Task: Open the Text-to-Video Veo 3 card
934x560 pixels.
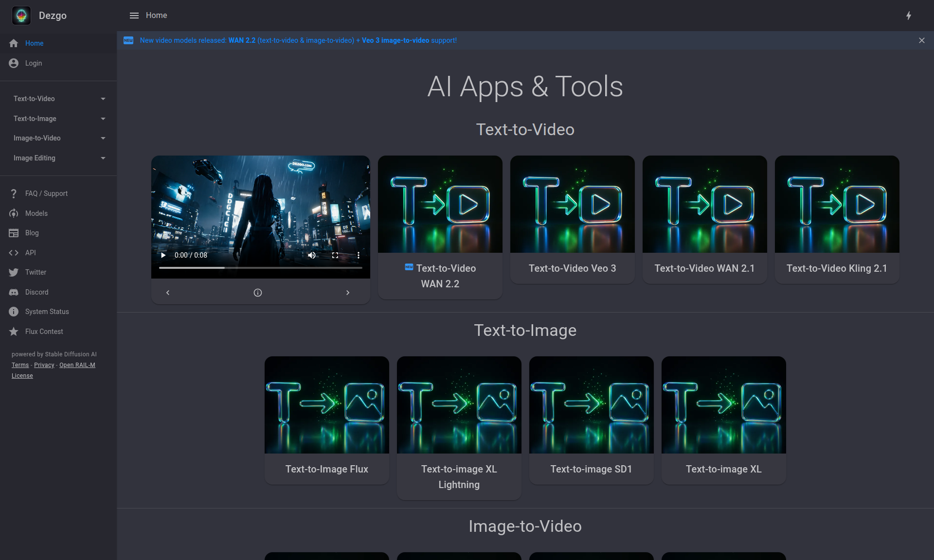Action: tap(573, 220)
